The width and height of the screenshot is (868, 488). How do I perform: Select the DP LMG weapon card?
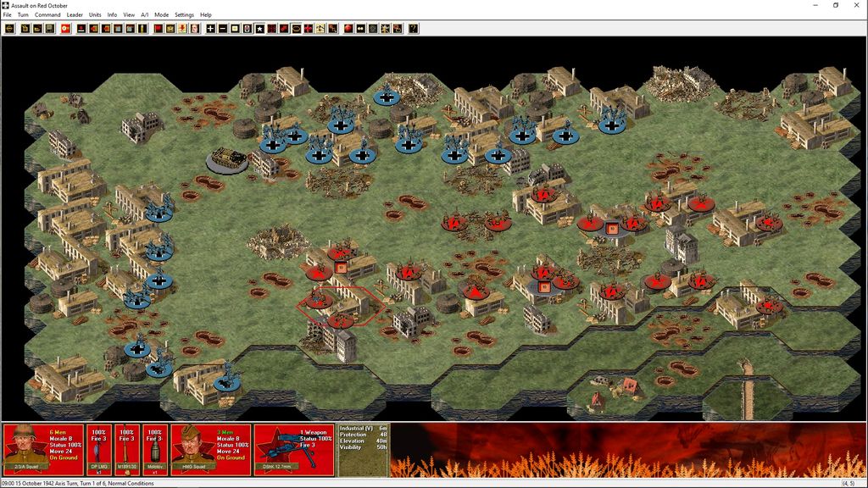(99, 450)
